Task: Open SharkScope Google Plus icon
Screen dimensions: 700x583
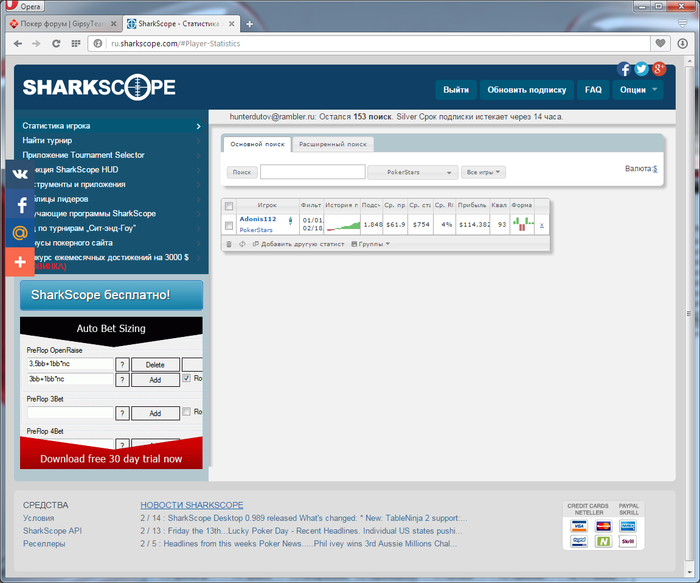Action: tap(659, 69)
